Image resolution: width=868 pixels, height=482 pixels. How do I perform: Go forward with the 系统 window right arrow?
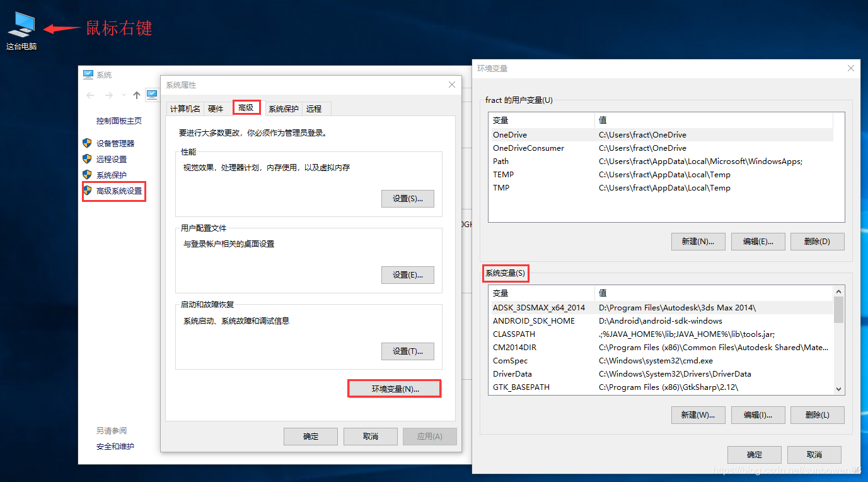[x=108, y=95]
